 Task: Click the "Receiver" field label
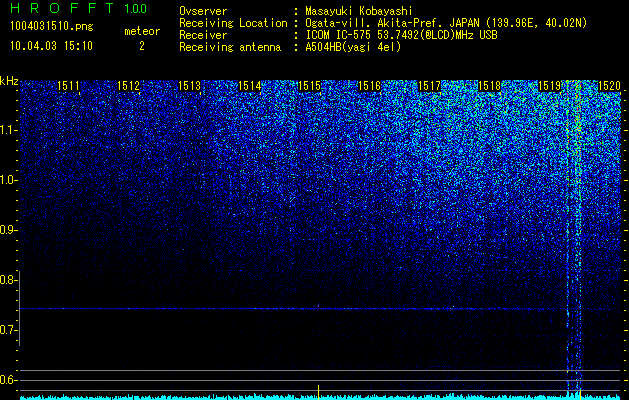[203, 35]
